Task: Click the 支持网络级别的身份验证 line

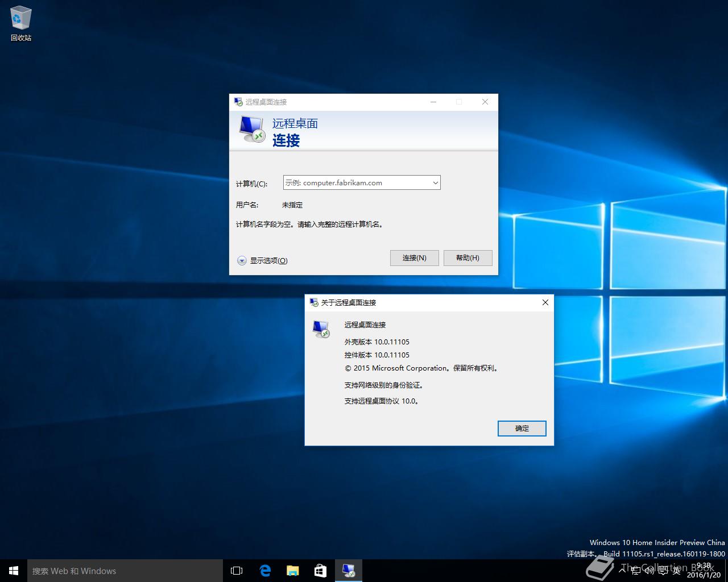Action: (x=384, y=385)
